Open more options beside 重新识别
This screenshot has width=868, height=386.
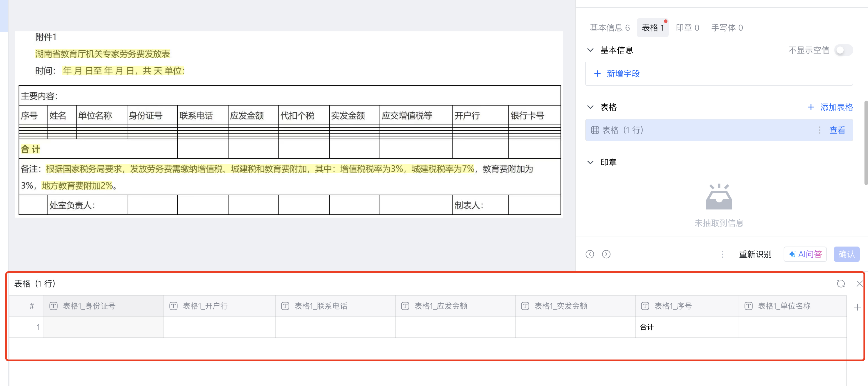[722, 254]
